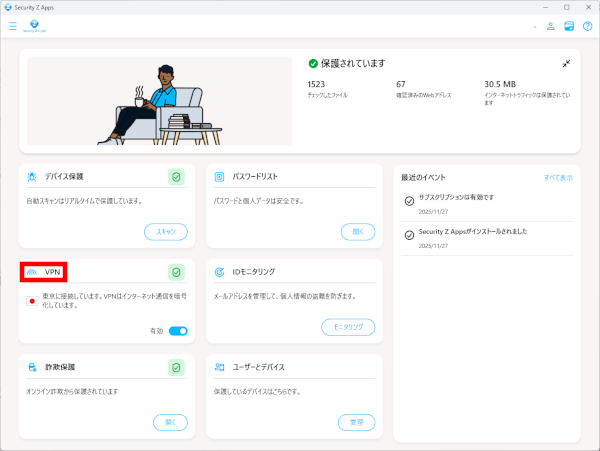Image resolution: width=600 pixels, height=451 pixels.
Task: Open the hamburger menu
Action: [x=13, y=26]
